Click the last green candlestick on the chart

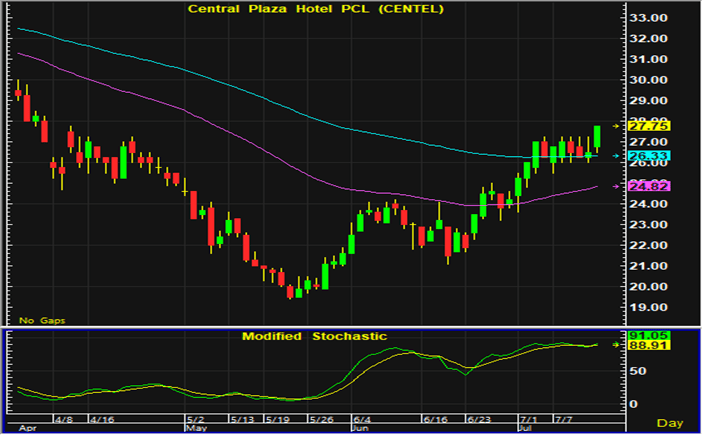point(597,139)
